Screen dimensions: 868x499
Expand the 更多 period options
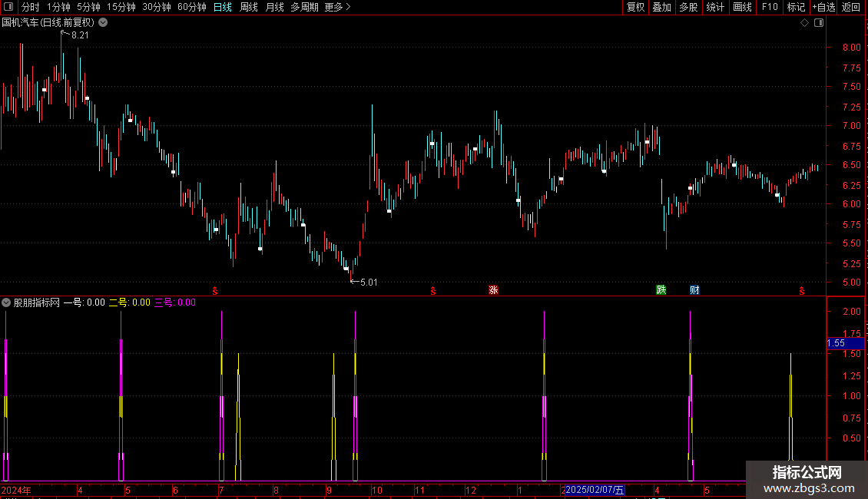pyautogui.click(x=337, y=7)
